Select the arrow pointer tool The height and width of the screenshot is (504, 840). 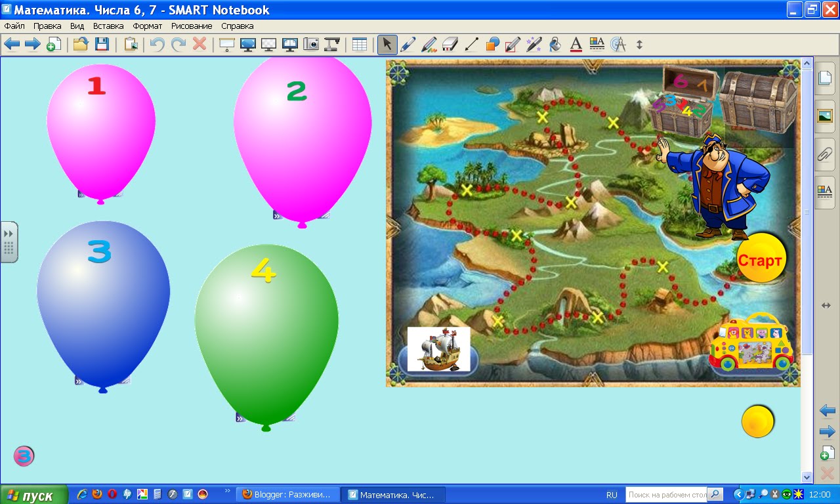387,44
